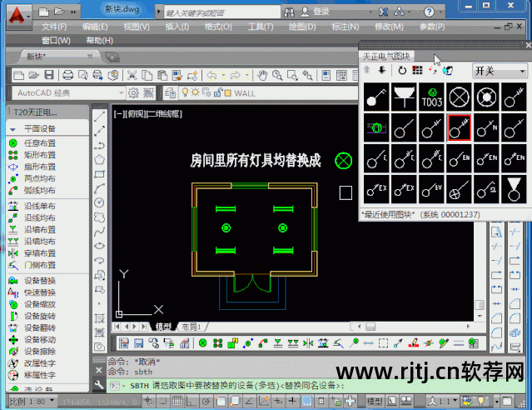532x410 pixels.
Task: Toggle layer lock icon
Action: click(x=217, y=92)
